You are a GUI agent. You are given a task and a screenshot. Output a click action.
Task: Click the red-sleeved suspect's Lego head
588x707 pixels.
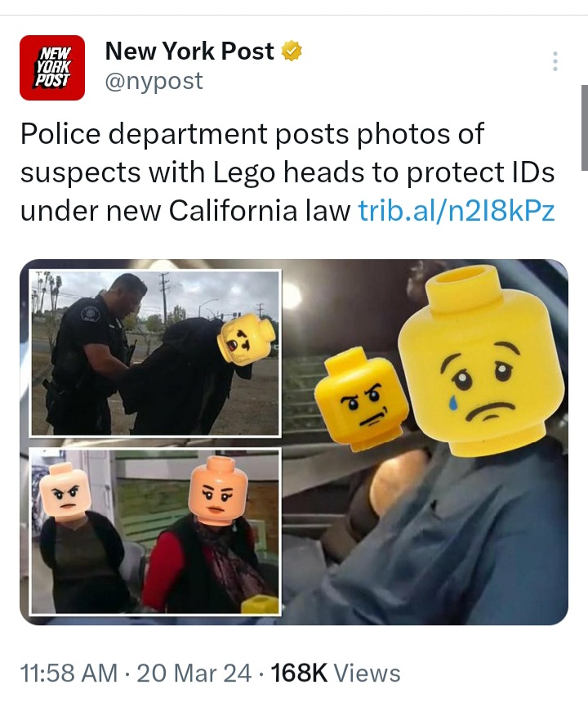(x=217, y=490)
